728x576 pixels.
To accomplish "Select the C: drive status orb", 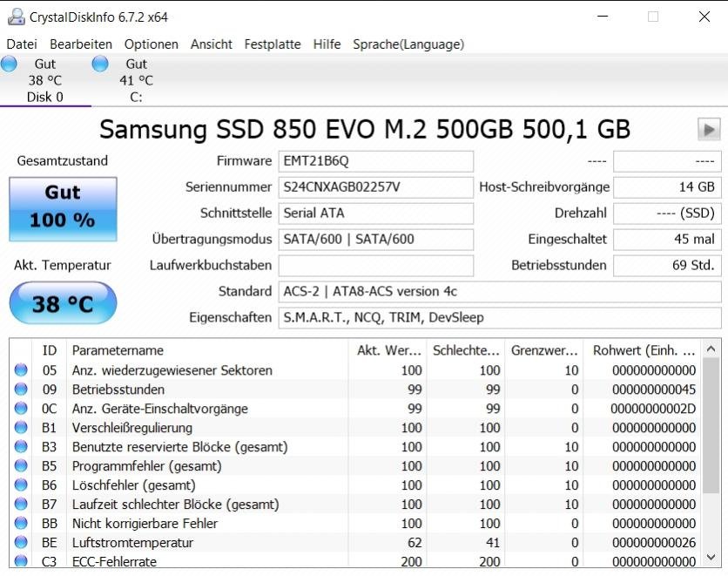I will [x=100, y=64].
